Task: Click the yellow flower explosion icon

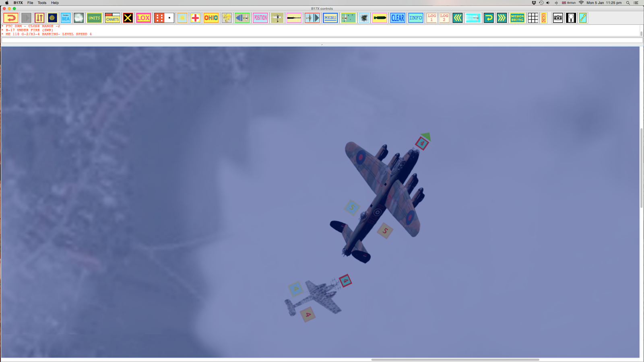Action: pyautogui.click(x=227, y=18)
